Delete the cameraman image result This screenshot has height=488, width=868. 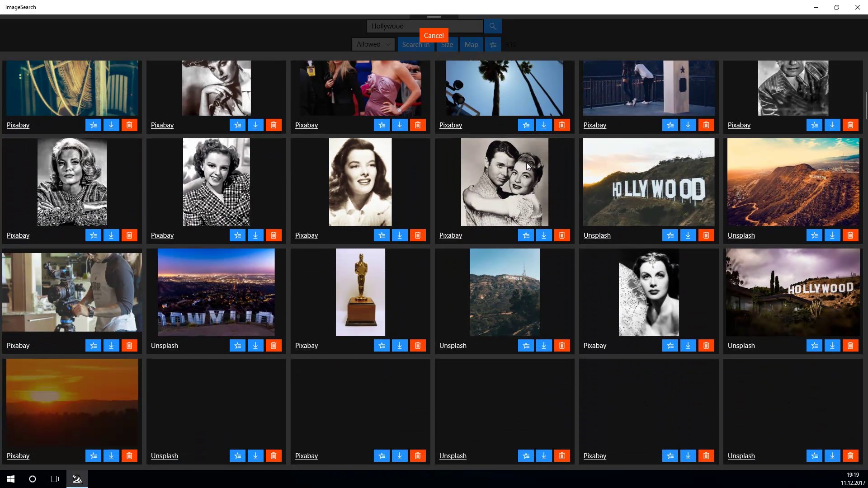pyautogui.click(x=129, y=346)
